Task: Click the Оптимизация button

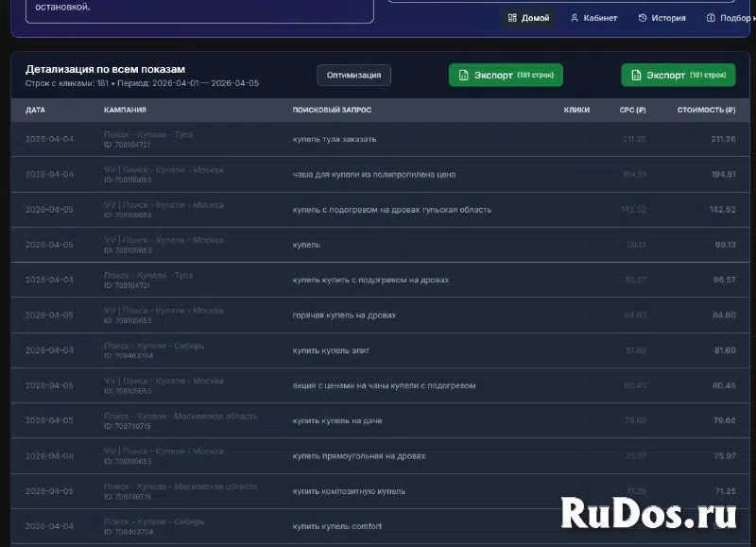Action: click(353, 76)
